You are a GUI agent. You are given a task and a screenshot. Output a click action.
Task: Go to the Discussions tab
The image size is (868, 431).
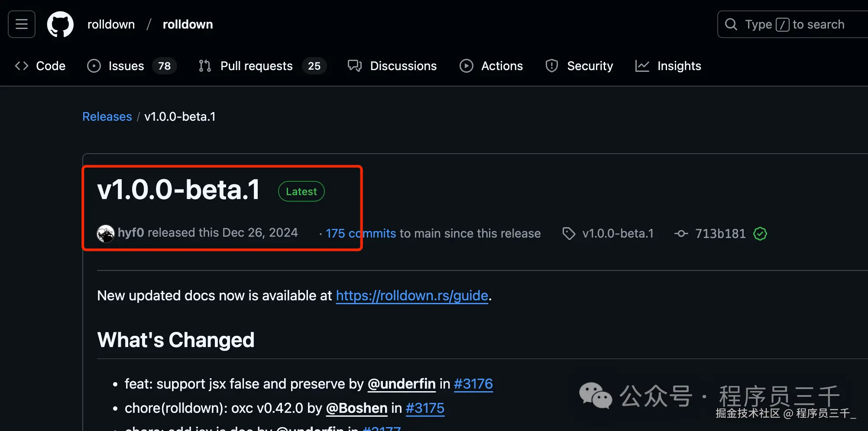click(x=403, y=66)
